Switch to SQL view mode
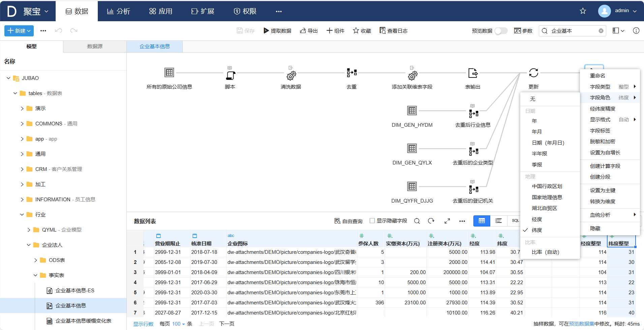 (515, 221)
